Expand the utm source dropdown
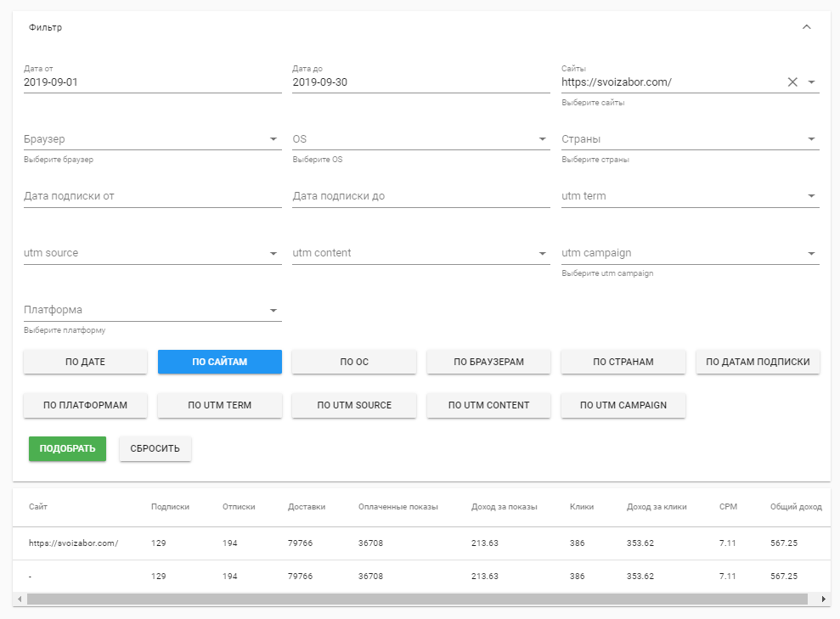The image size is (840, 619). coord(273,253)
